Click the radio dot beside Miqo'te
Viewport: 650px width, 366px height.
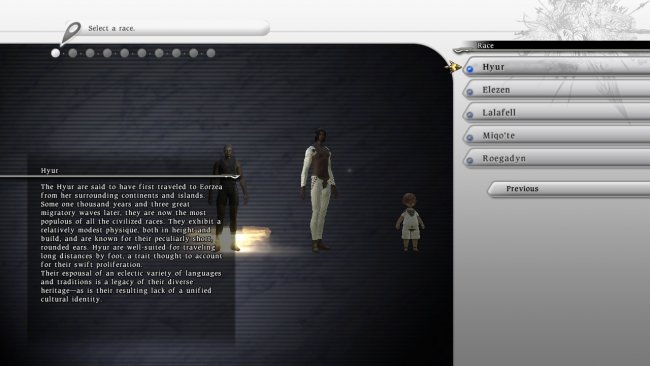[x=470, y=138]
